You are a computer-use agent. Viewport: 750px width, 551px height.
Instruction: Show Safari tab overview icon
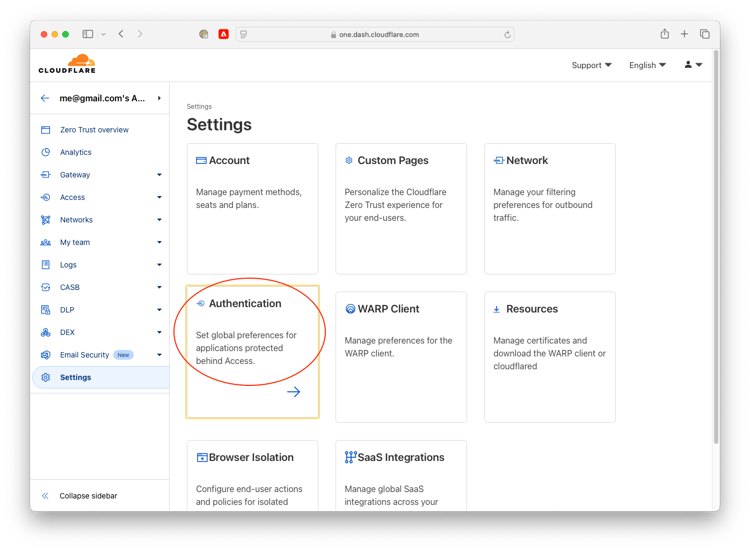pos(705,34)
